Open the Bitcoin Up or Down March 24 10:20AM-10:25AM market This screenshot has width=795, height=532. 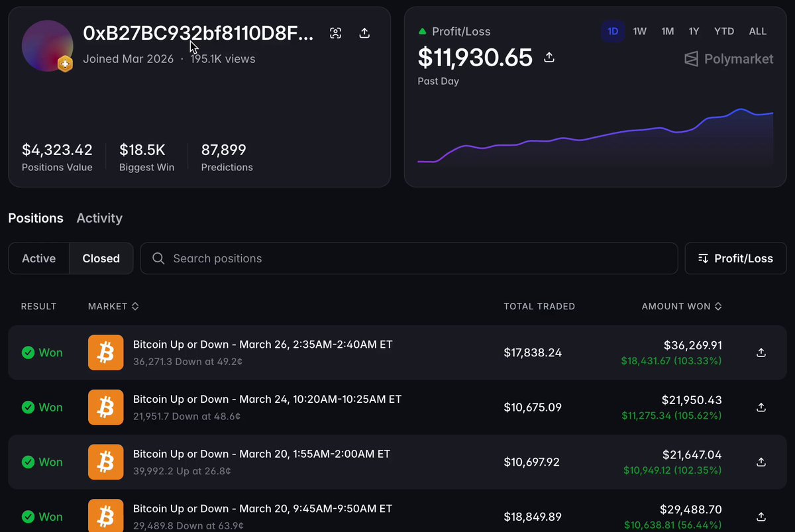[x=267, y=399]
